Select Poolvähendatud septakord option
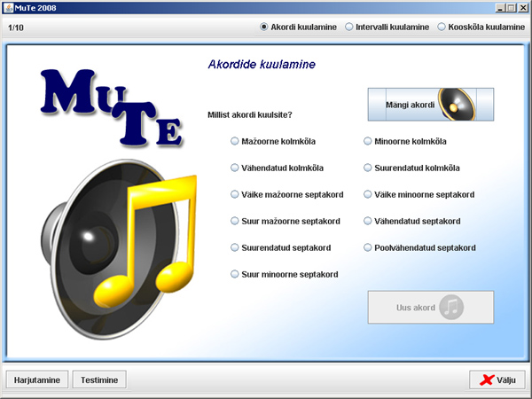The width and height of the screenshot is (532, 399). (x=368, y=247)
